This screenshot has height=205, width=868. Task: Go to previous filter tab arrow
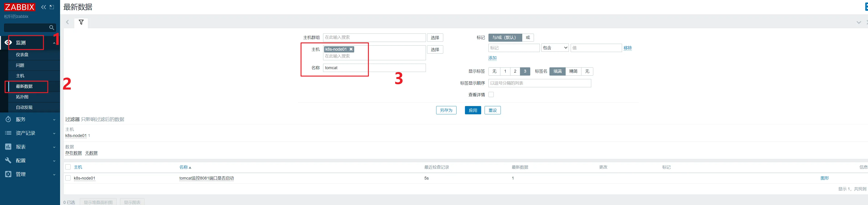(67, 22)
